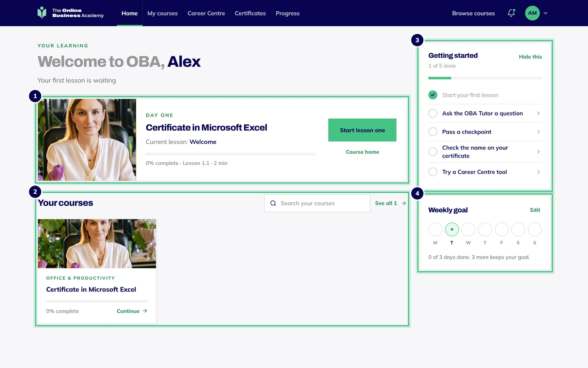Select the Friday circle in Weekly goal
588x368 pixels.
502,229
